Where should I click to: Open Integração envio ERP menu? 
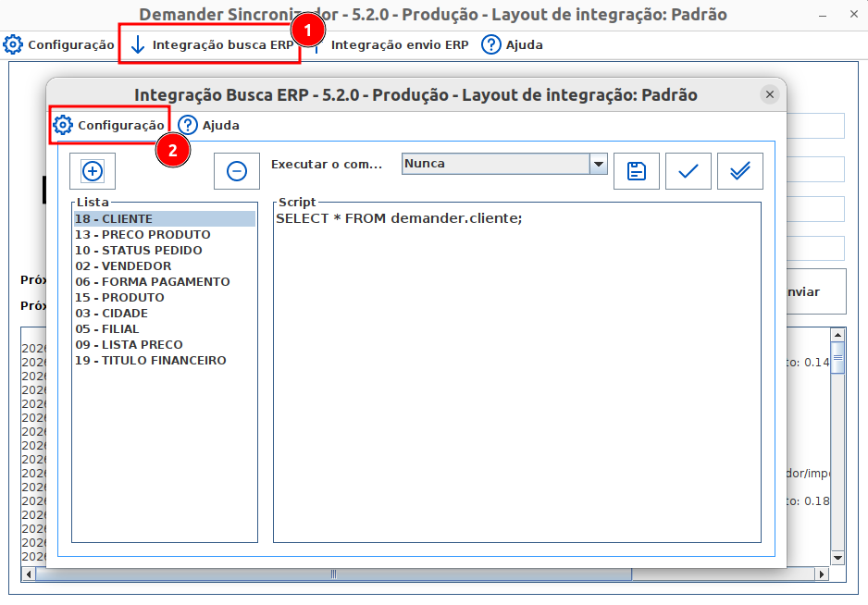[x=392, y=44]
